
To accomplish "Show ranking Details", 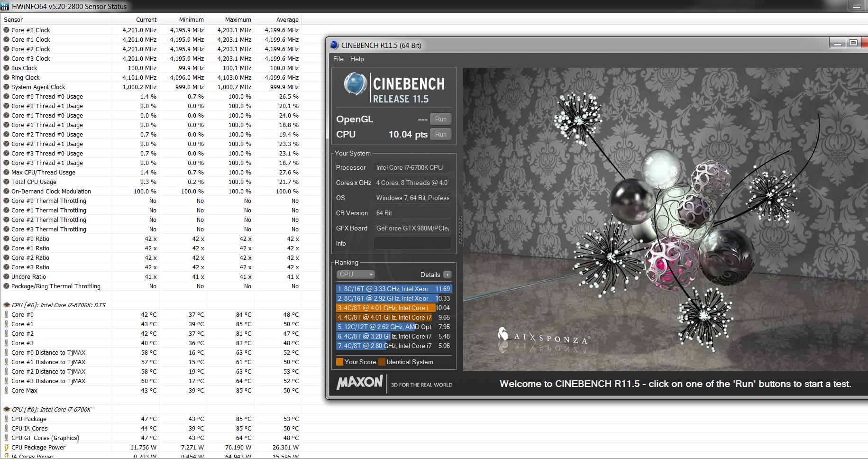I will [430, 275].
